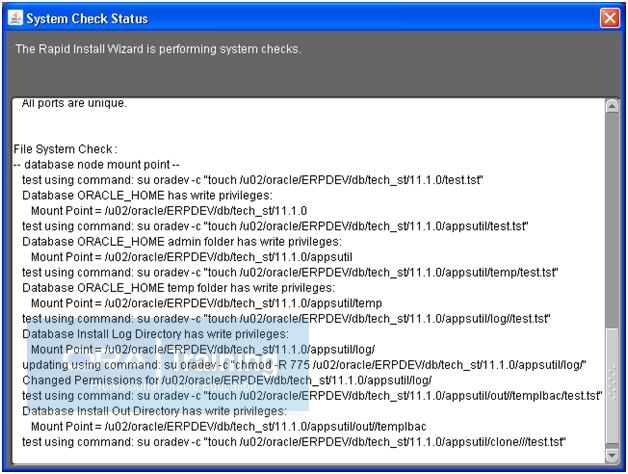The height and width of the screenshot is (474, 628).
Task: Click the 'updating using command' chmod line
Action: [x=304, y=365]
